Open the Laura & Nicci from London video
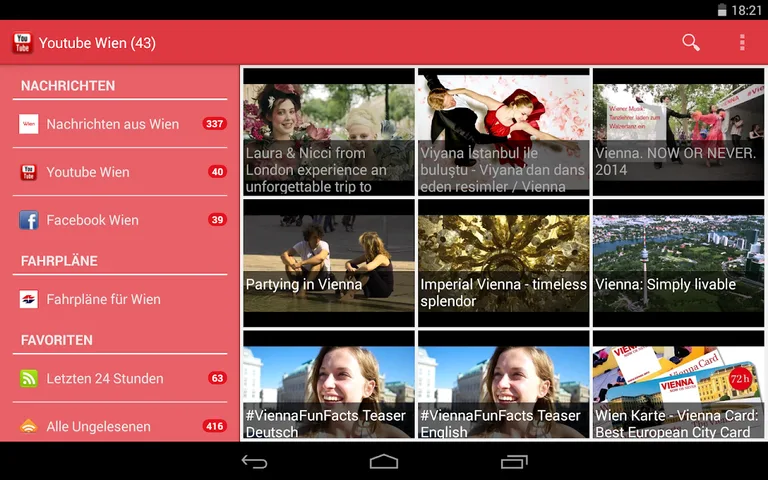This screenshot has height=480, width=768. [x=329, y=132]
